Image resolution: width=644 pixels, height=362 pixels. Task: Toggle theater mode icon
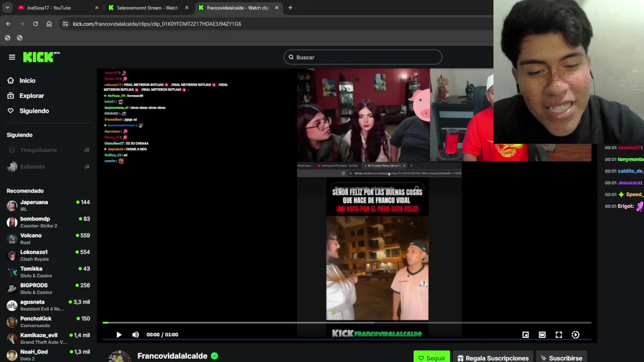click(x=542, y=334)
